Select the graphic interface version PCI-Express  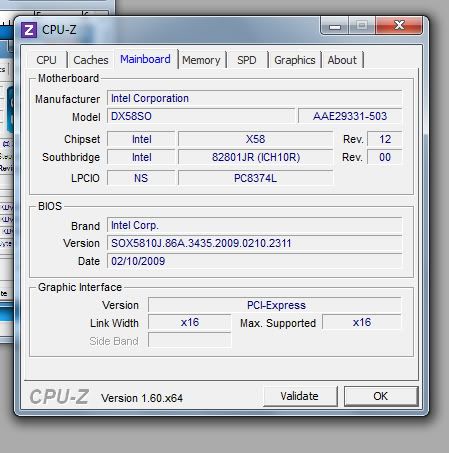[x=275, y=305]
